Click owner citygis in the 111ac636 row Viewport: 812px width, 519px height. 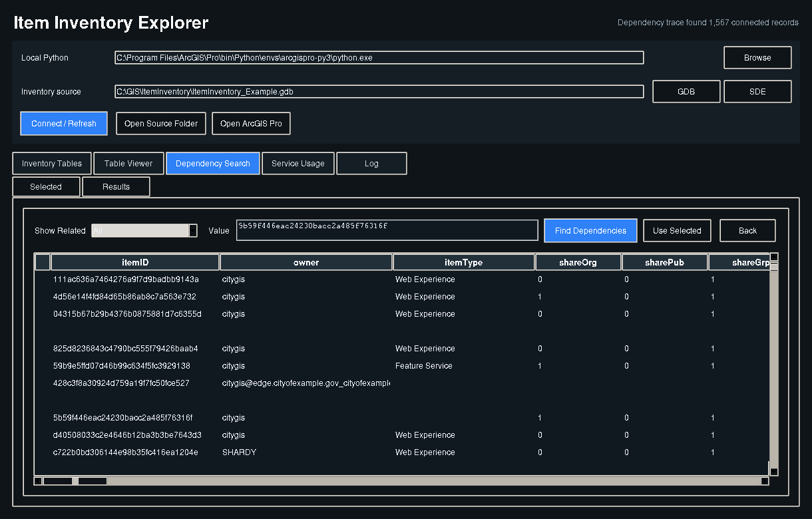click(234, 279)
